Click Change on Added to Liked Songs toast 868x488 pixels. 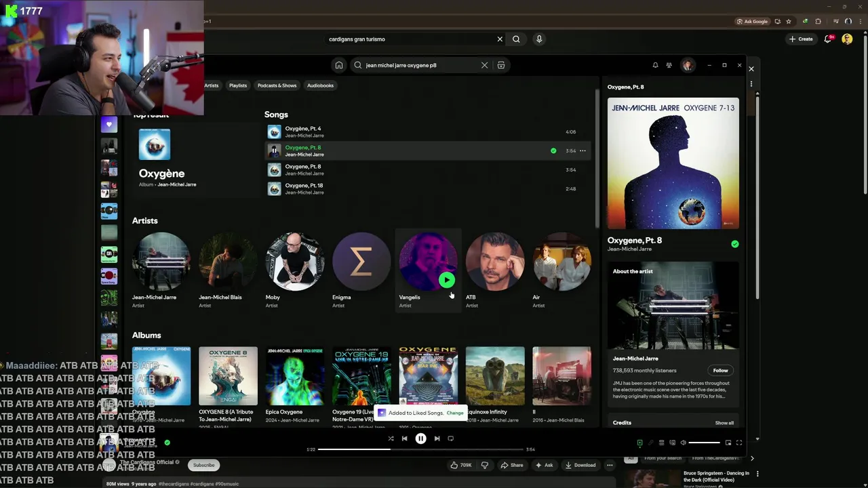click(x=455, y=413)
